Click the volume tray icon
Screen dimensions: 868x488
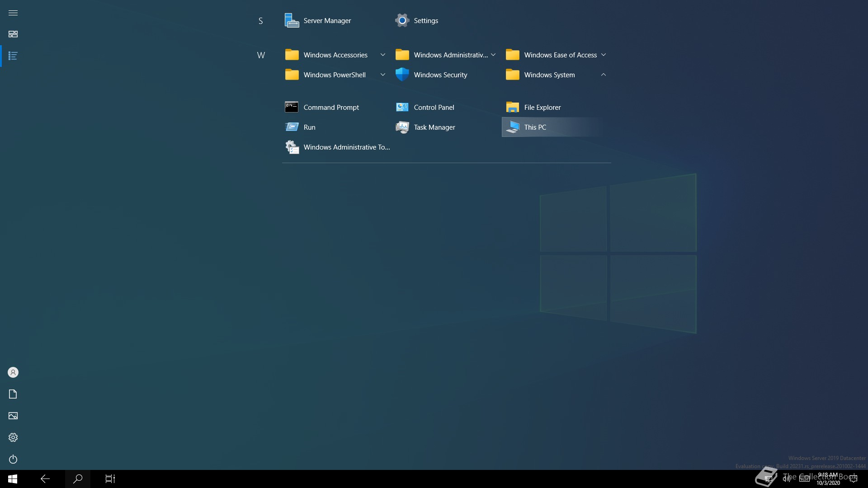[787, 479]
